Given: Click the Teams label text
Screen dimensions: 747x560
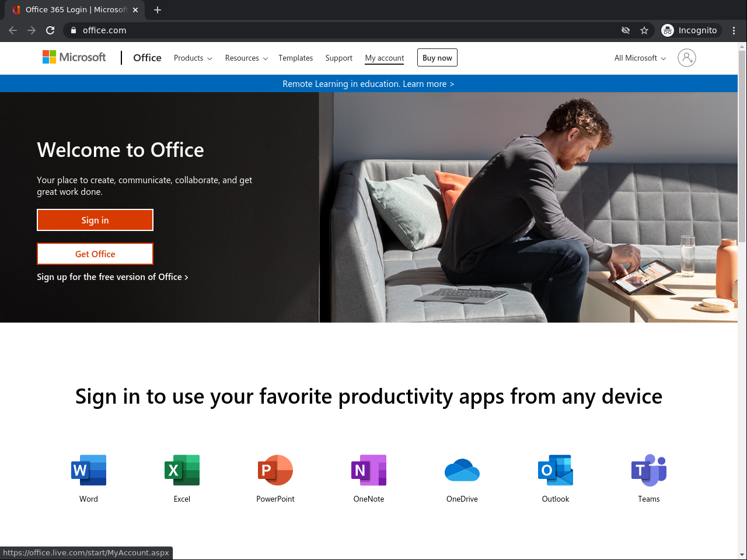Looking at the screenshot, I should click(x=649, y=499).
